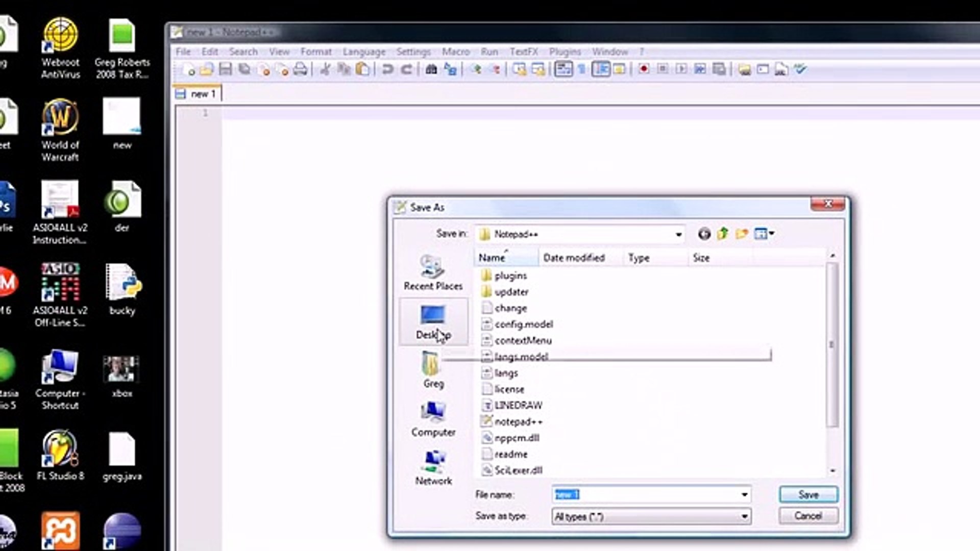The image size is (980, 551).
Task: Expand the Views menu arrow in Save As
Action: pos(770,234)
